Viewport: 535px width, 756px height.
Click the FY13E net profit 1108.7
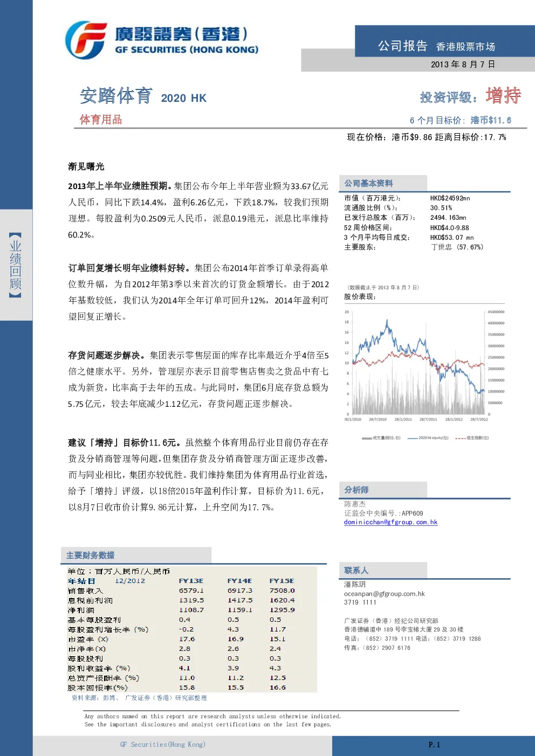pyautogui.click(x=191, y=610)
